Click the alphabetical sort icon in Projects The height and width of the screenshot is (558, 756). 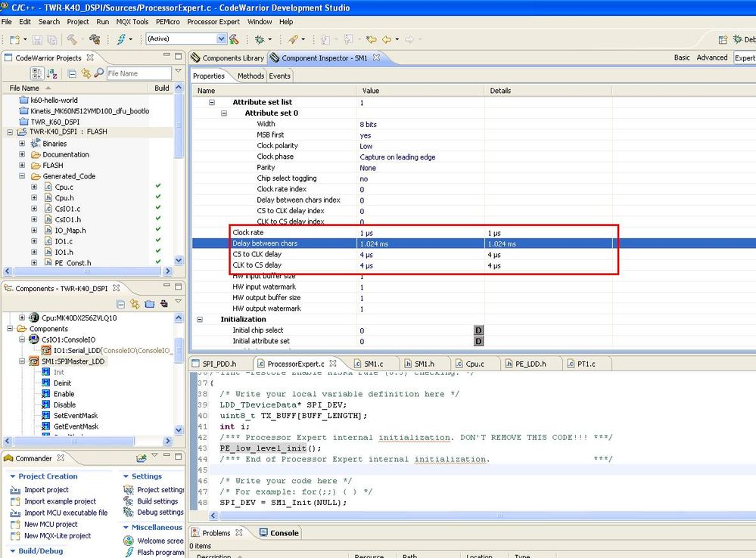click(52, 73)
